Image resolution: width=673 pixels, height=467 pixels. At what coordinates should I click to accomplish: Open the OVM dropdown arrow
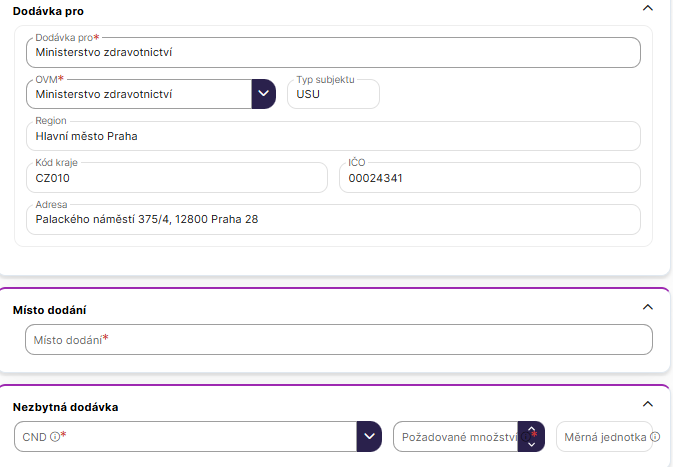[263, 94]
